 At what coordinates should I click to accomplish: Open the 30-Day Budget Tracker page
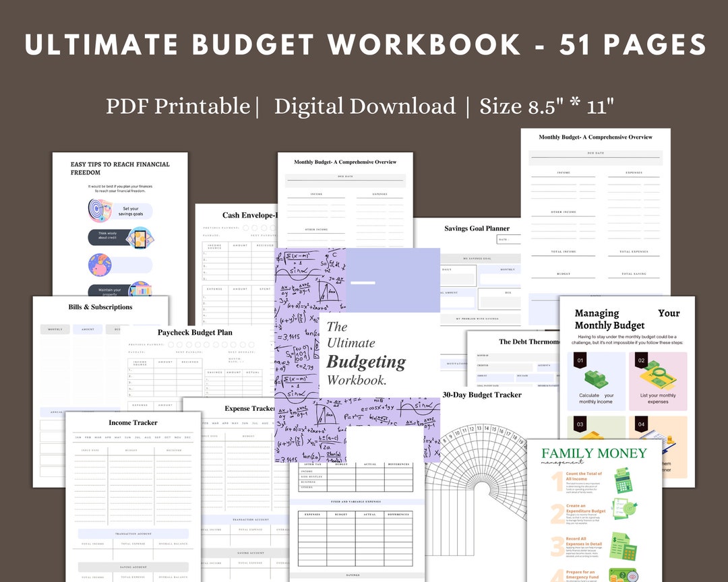coord(483,483)
